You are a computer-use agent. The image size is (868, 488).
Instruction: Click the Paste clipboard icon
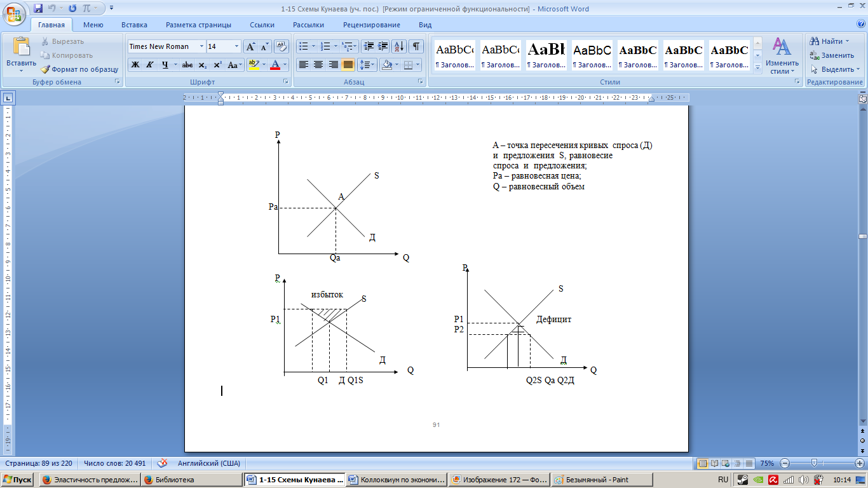(21, 48)
